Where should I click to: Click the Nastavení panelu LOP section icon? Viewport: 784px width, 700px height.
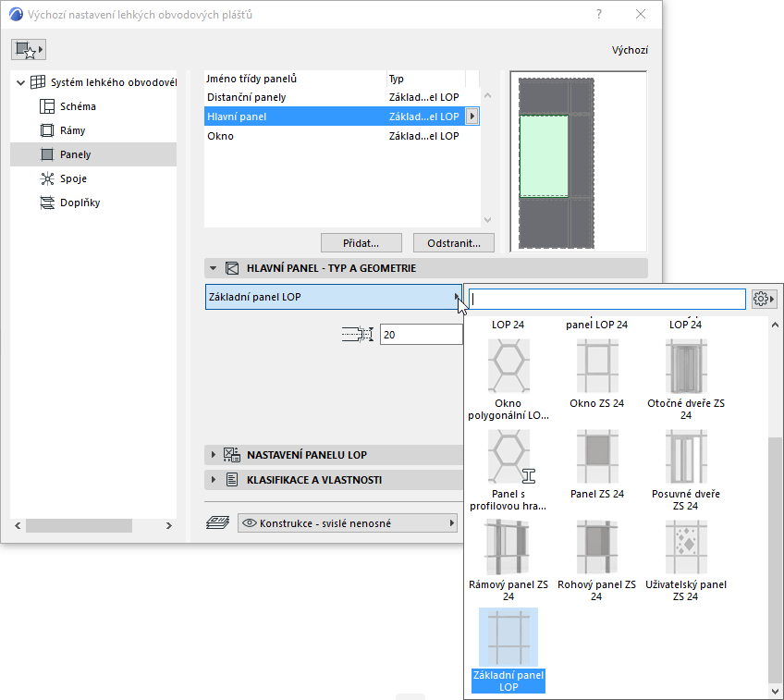(x=232, y=455)
